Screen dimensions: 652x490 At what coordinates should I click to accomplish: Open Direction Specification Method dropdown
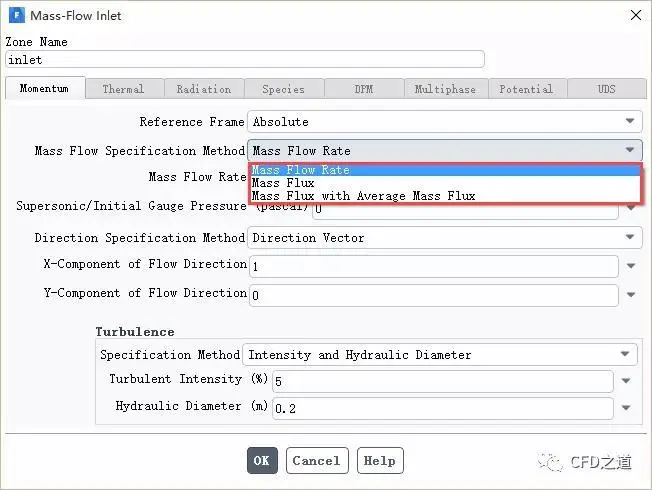pyautogui.click(x=630, y=237)
